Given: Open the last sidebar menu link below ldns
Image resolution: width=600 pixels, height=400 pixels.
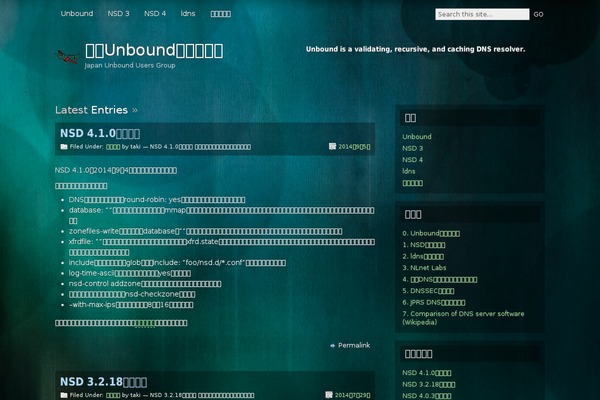Looking at the screenshot, I should 412,183.
